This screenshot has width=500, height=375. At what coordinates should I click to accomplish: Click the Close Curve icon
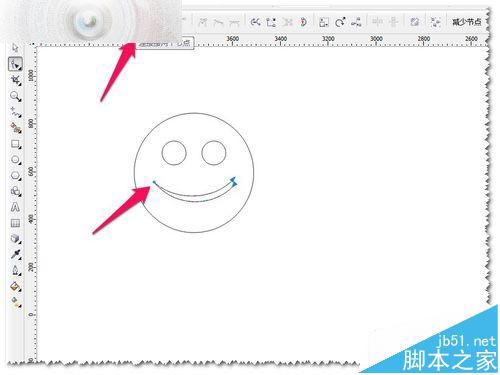[303, 22]
